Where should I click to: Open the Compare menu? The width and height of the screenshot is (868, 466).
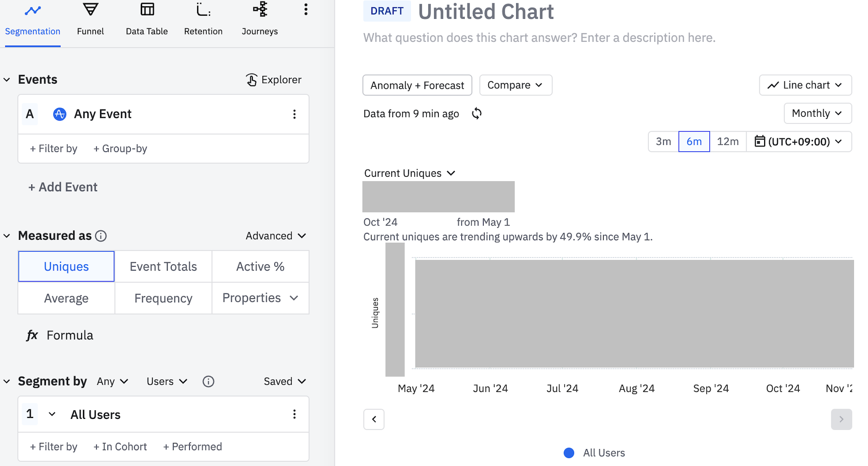pos(515,85)
